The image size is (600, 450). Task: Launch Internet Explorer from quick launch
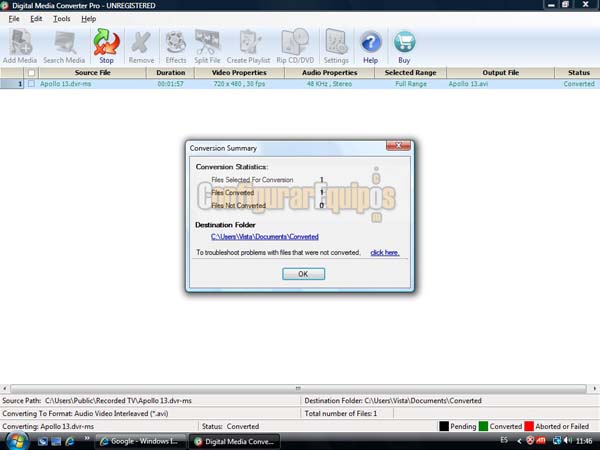(x=70, y=441)
